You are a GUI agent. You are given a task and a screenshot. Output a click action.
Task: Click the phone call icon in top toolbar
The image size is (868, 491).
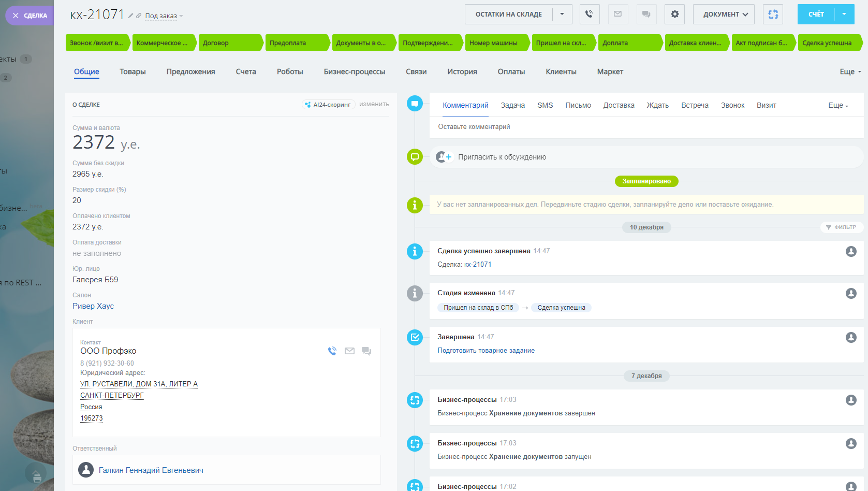click(x=589, y=15)
